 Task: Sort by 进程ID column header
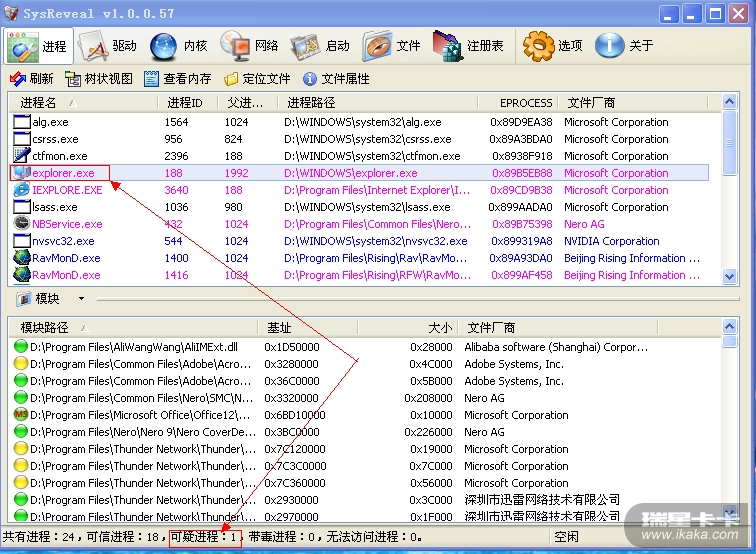click(x=187, y=103)
